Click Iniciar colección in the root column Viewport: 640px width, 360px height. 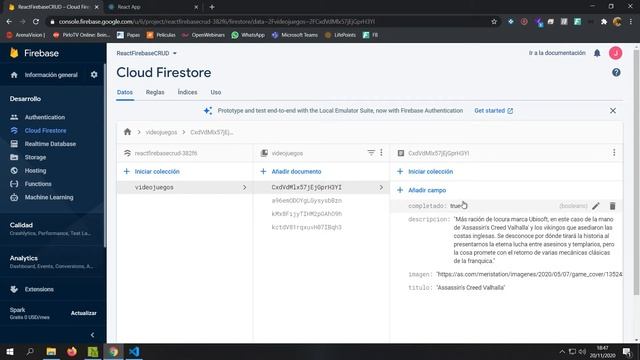tap(157, 171)
